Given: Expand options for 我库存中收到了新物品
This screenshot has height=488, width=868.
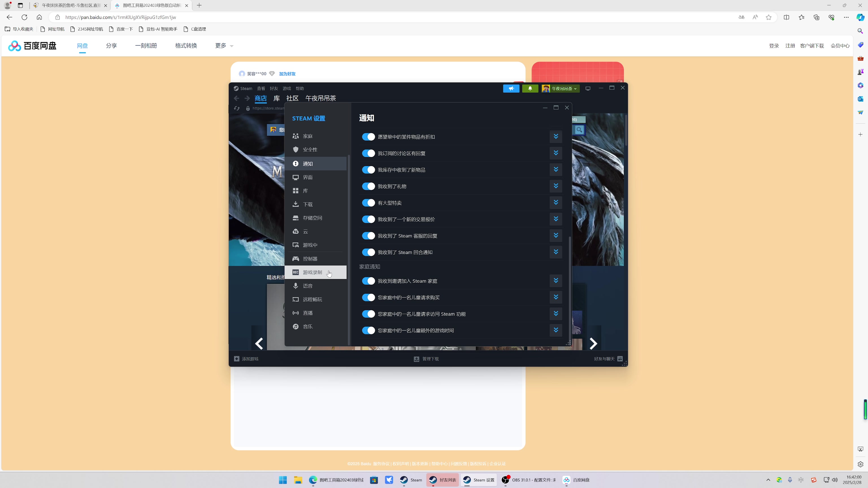Looking at the screenshot, I should click(x=556, y=169).
